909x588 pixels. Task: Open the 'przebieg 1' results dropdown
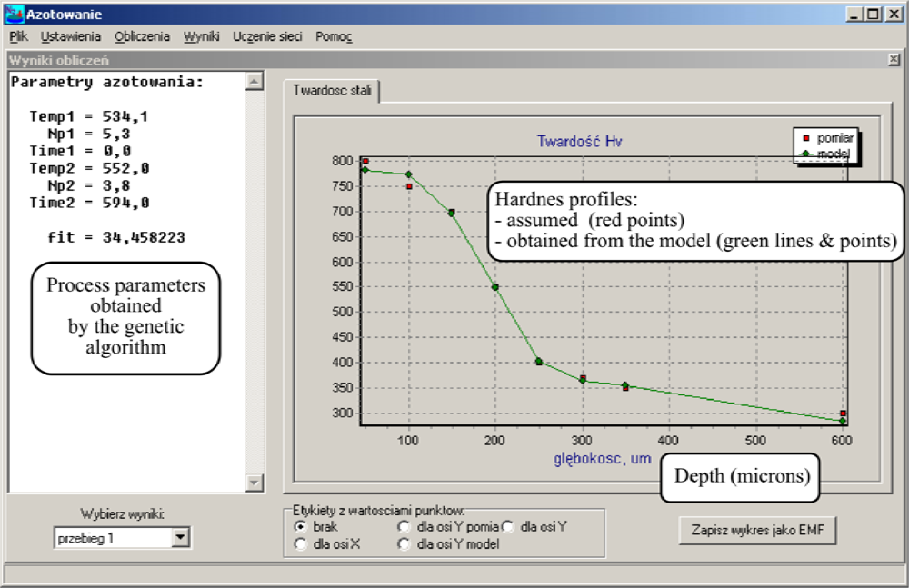pos(181,538)
